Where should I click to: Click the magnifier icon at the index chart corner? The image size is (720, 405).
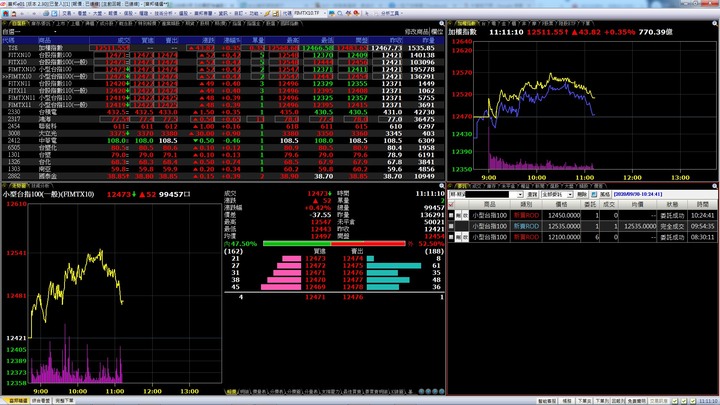click(x=715, y=23)
